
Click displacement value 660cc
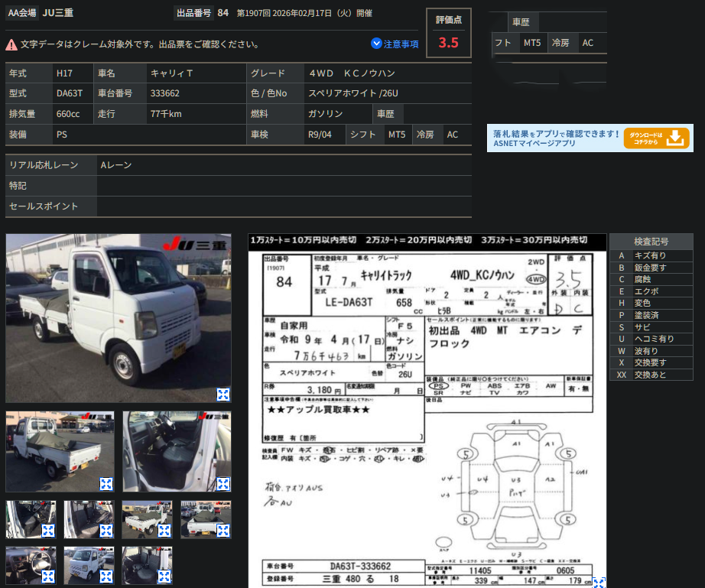click(x=68, y=114)
